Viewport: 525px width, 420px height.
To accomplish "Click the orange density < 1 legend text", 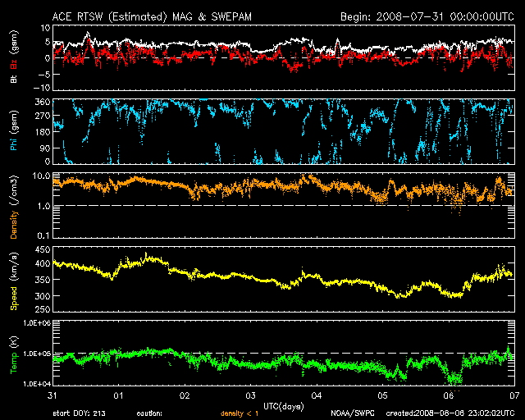I will 240,413.
